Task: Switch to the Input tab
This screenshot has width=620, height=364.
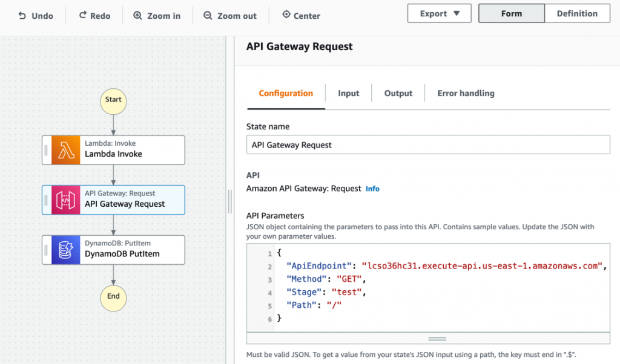Action: 348,93
